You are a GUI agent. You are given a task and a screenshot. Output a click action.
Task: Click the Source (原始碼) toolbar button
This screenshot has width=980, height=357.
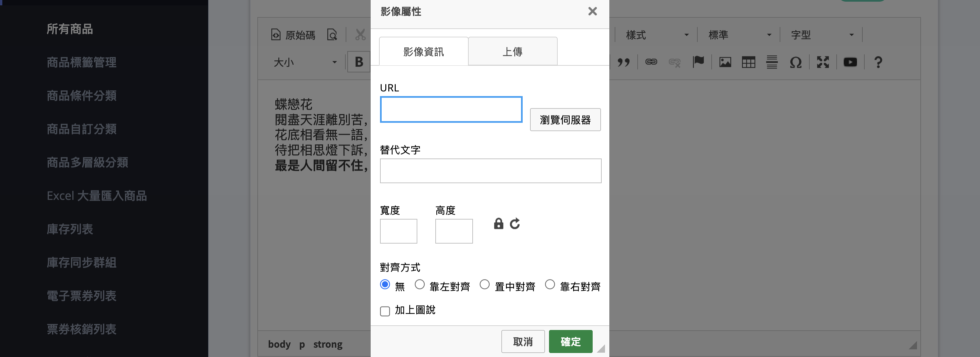click(x=293, y=35)
